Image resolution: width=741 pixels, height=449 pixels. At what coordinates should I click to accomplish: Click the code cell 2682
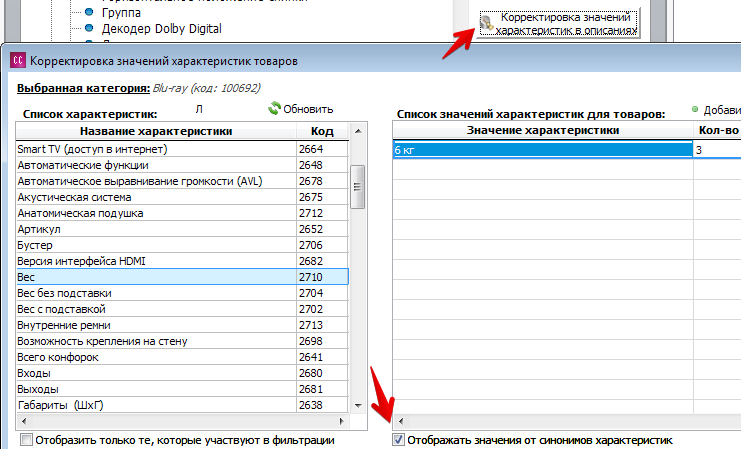coord(322,261)
